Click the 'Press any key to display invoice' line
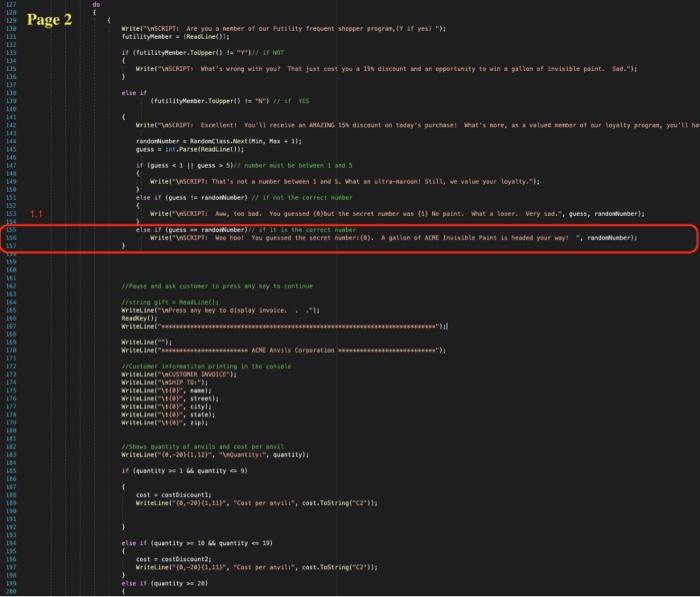700x597 pixels. click(x=221, y=310)
